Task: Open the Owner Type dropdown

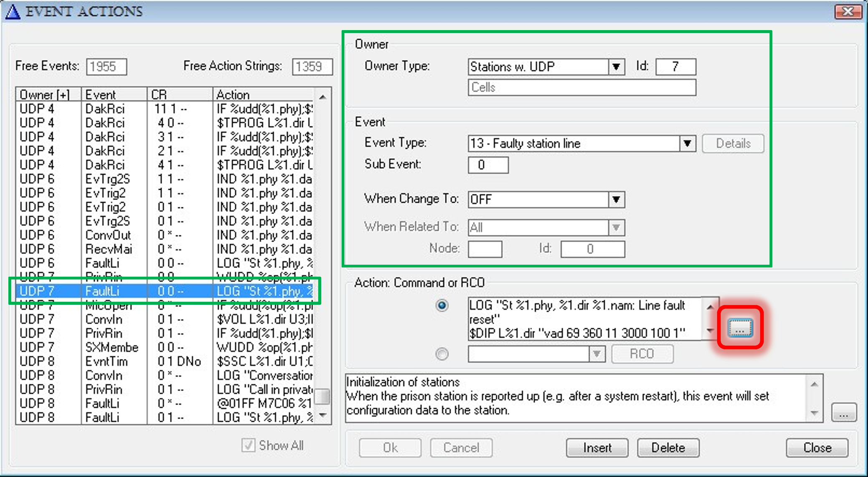Action: [616, 67]
